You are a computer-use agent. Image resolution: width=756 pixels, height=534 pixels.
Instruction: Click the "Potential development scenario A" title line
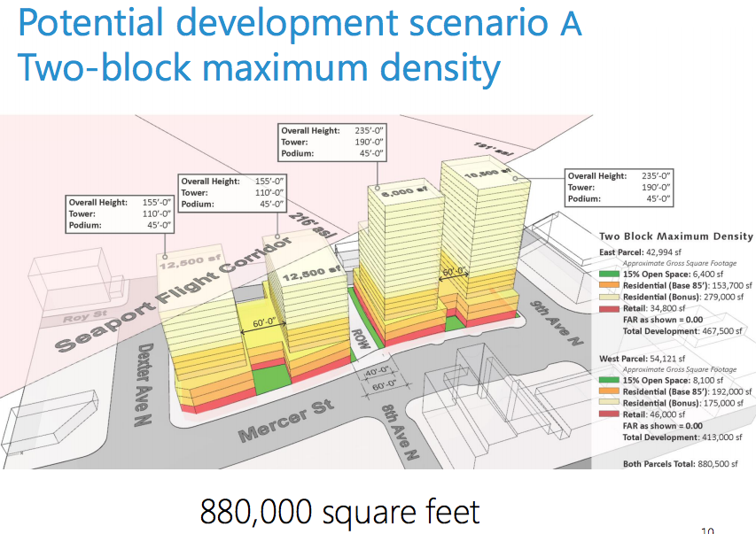[x=300, y=24]
